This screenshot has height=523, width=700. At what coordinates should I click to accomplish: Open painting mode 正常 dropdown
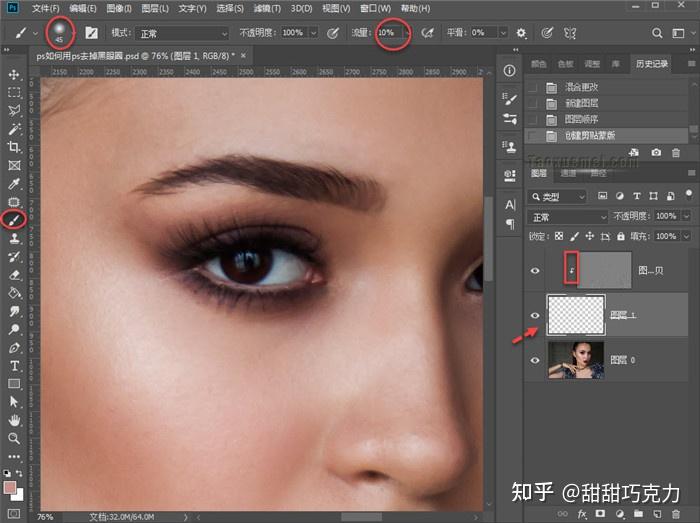click(182, 33)
